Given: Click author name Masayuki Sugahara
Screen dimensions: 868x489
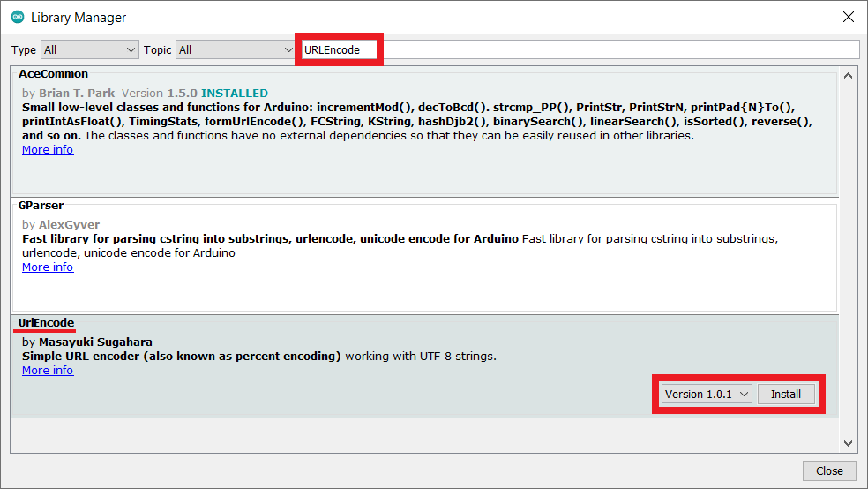Looking at the screenshot, I should (95, 342).
